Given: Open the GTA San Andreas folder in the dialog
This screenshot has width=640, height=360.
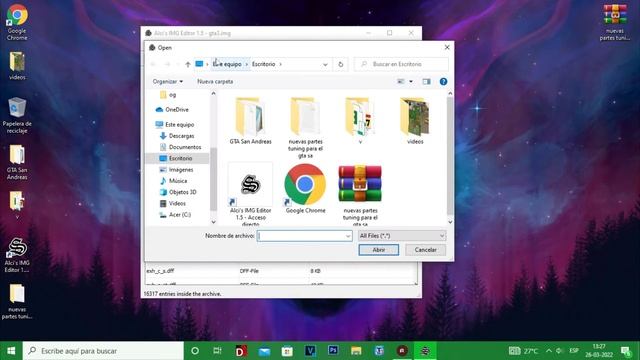Looking at the screenshot, I should click(250, 121).
